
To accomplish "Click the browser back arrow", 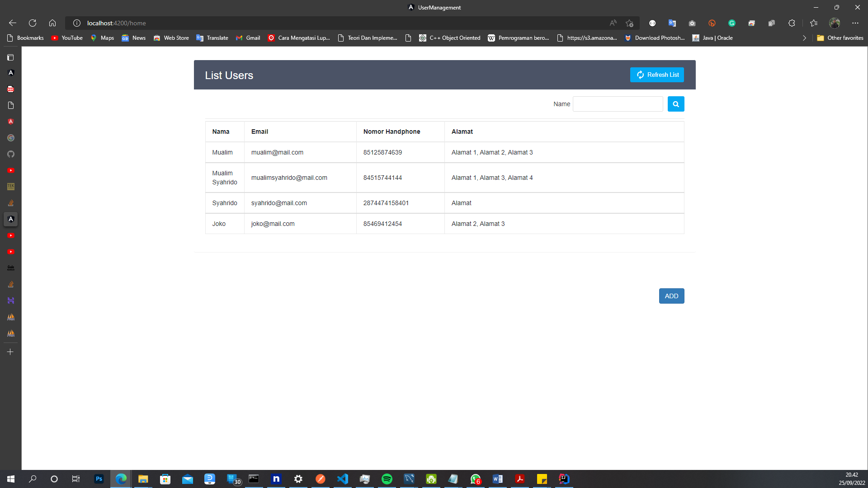I will coord(13,23).
